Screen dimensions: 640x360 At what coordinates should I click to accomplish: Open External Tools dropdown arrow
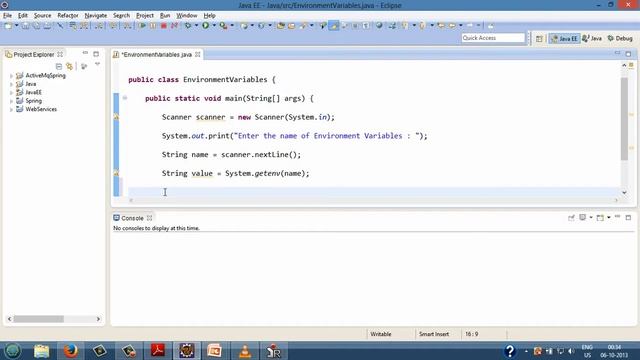232,26
